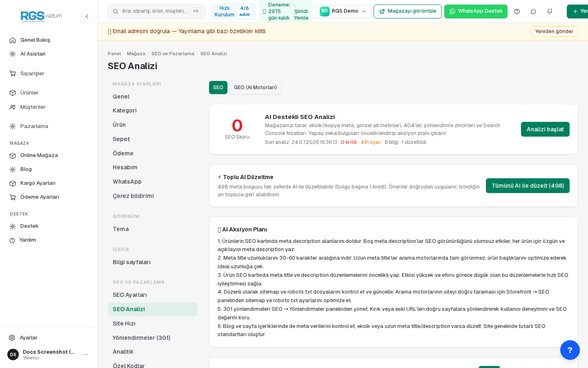Image resolution: width=588 pixels, height=368 pixels.
Task: Open the Genel Bakış home icon
Action: (x=13, y=40)
